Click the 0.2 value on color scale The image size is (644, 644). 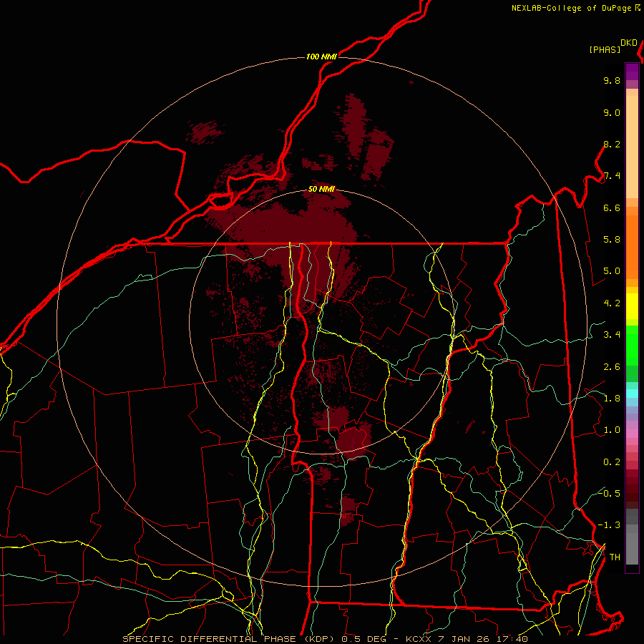(x=612, y=462)
